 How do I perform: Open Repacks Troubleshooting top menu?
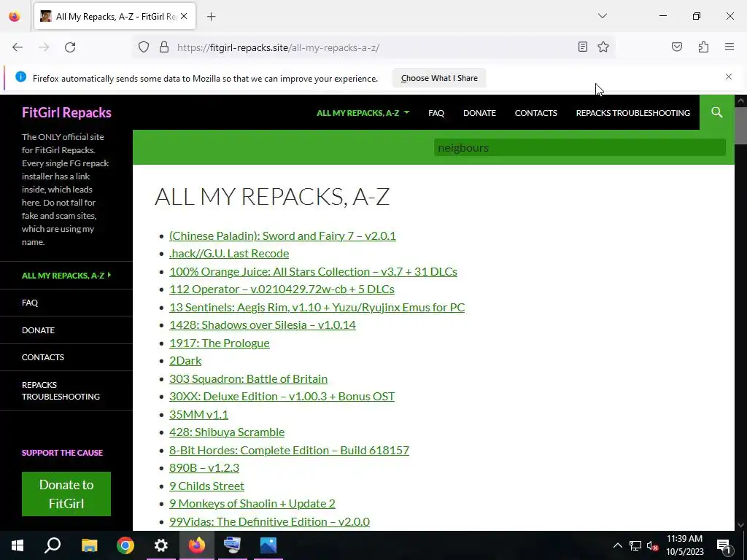(x=632, y=113)
